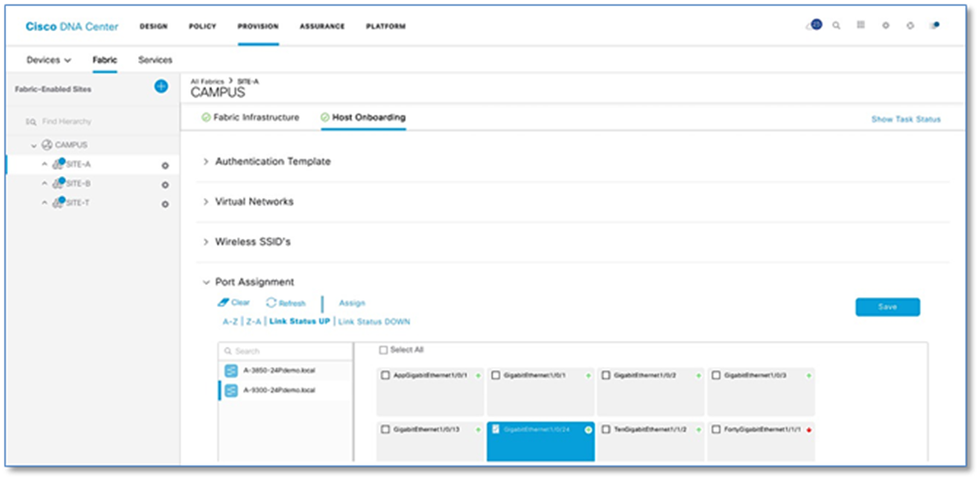Add a fabric-enabled site with plus icon

(x=160, y=86)
